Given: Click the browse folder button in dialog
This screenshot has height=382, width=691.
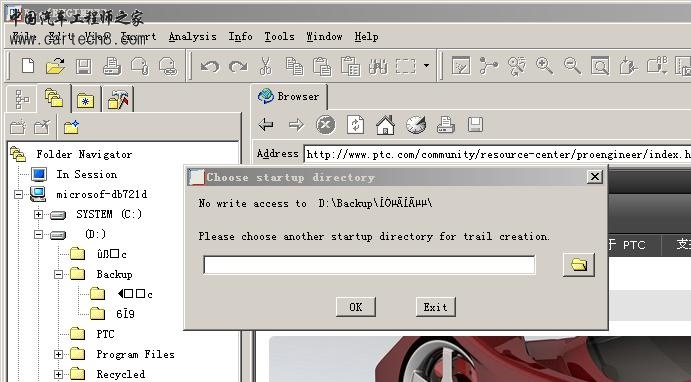Looking at the screenshot, I should (579, 265).
